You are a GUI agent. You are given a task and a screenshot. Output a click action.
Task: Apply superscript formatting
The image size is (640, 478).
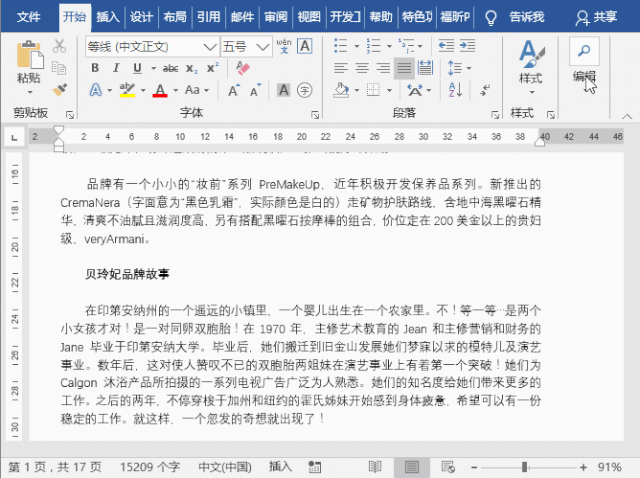tap(212, 68)
